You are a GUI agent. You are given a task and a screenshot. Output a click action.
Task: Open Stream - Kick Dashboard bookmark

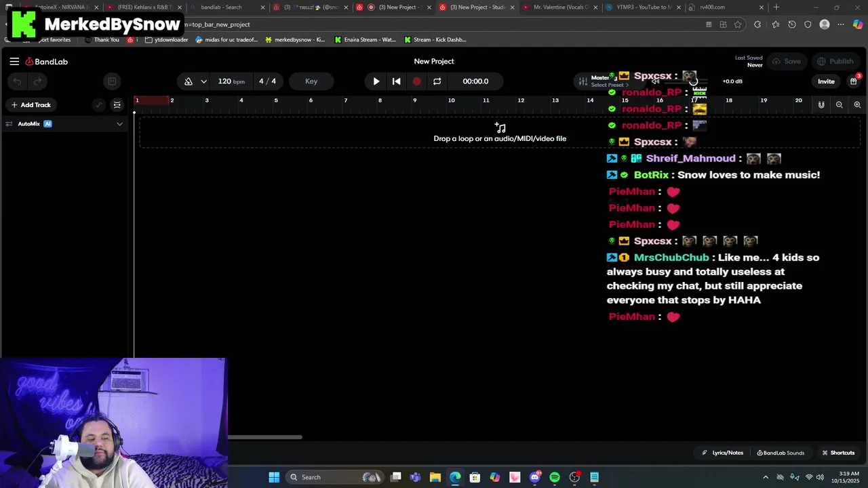[x=435, y=40]
